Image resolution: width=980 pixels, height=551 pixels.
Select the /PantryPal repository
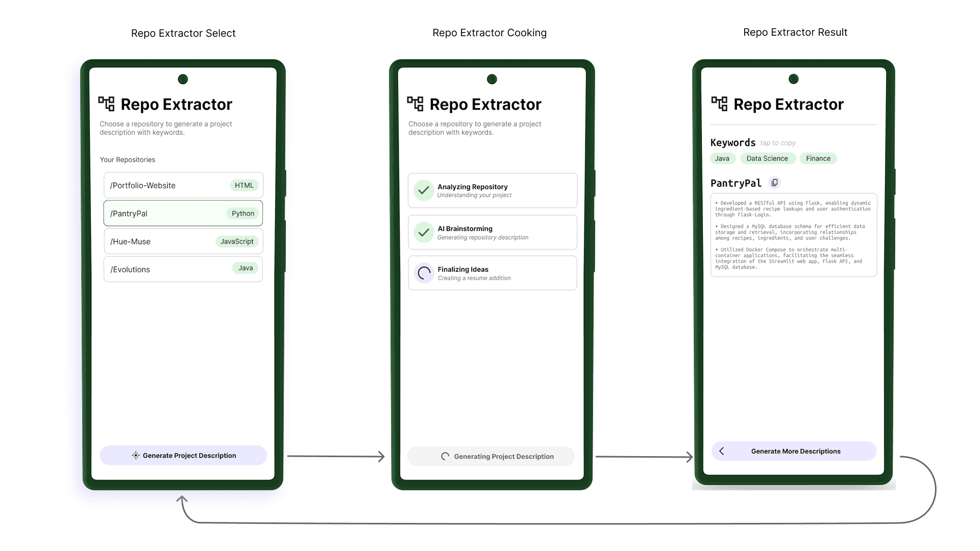(183, 213)
